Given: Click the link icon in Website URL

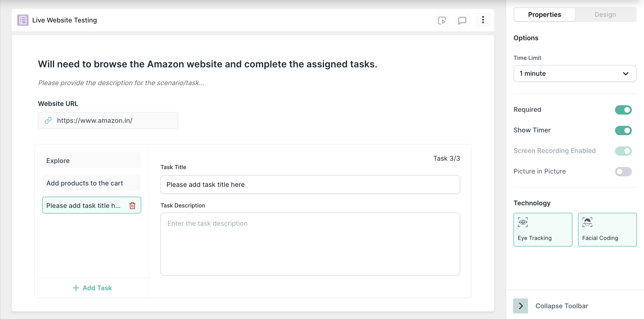Looking at the screenshot, I should 48,120.
